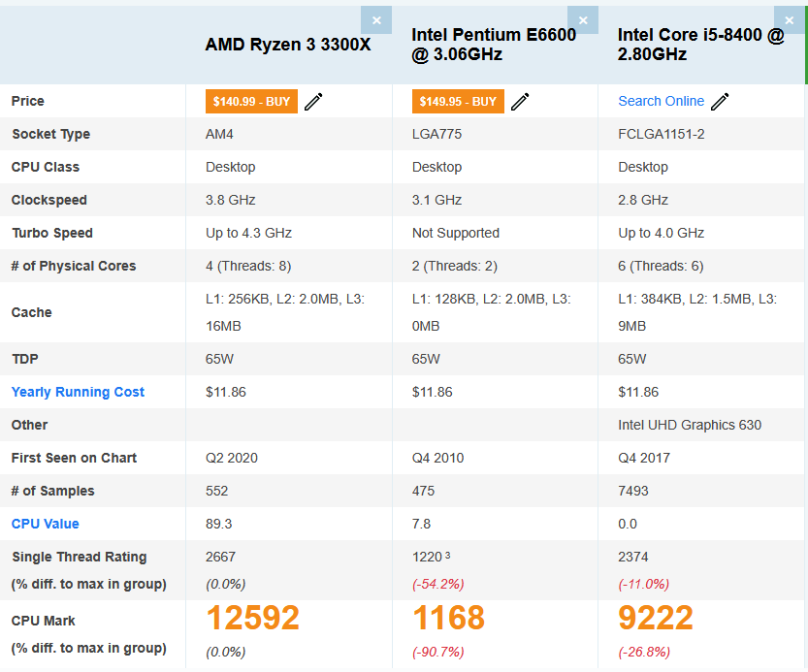808x672 pixels.
Task: Select the AMD Ryzen 3 3300X heading
Action: point(288,45)
